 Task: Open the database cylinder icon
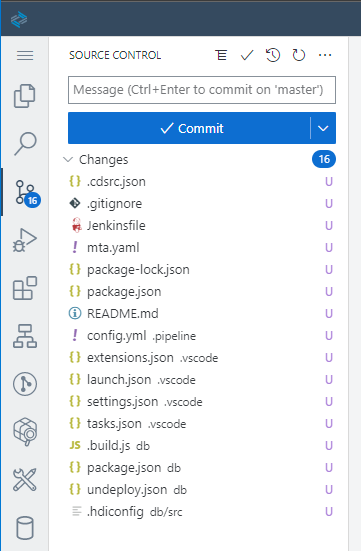coord(25,528)
